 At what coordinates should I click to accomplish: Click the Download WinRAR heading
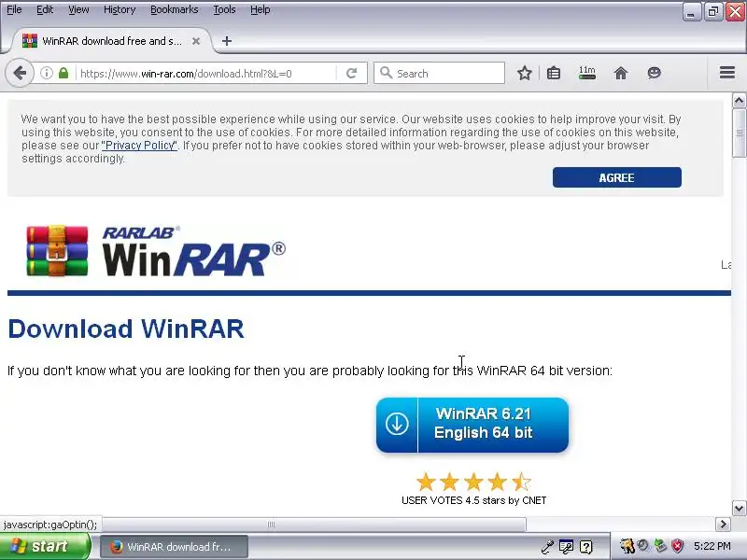click(126, 329)
